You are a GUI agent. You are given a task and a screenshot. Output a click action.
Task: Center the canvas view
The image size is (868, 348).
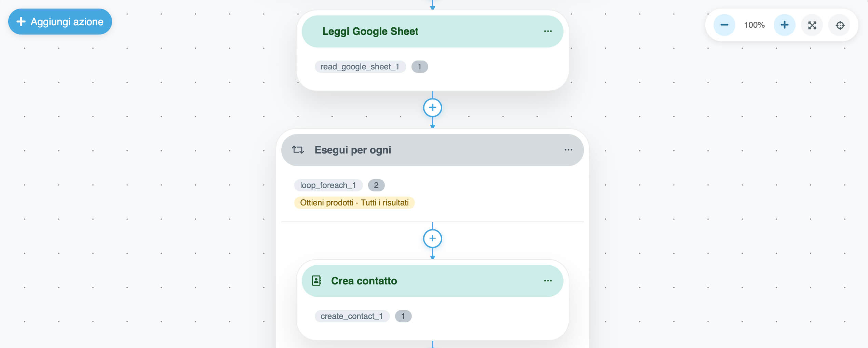click(840, 25)
